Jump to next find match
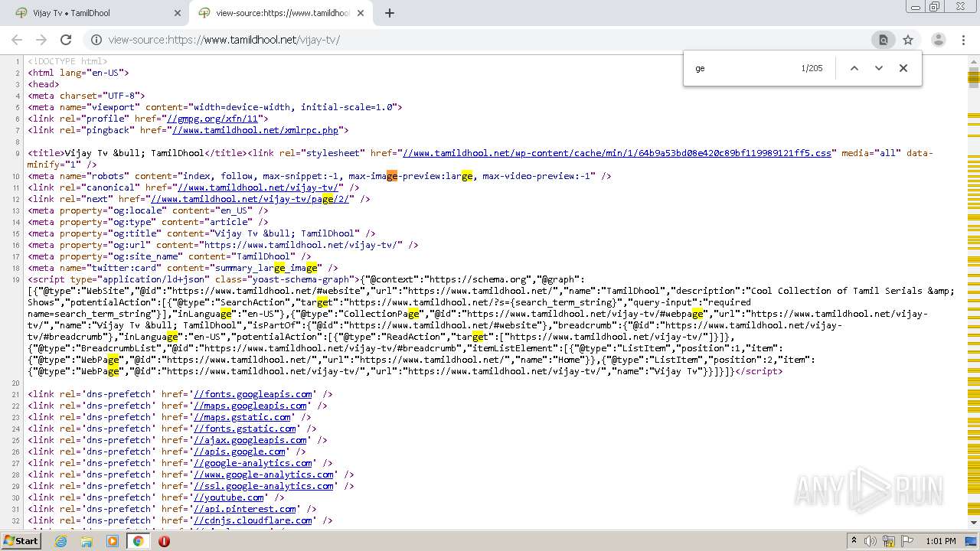This screenshot has height=551, width=980. coord(879,68)
